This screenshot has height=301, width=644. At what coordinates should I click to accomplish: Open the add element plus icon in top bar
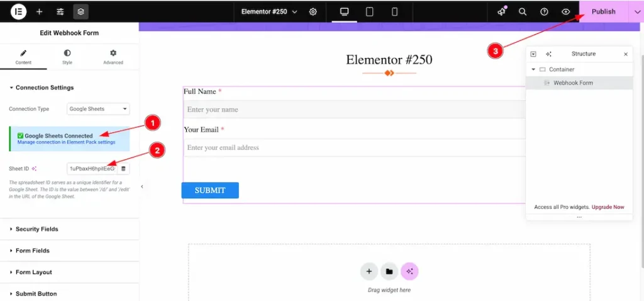[x=40, y=11]
